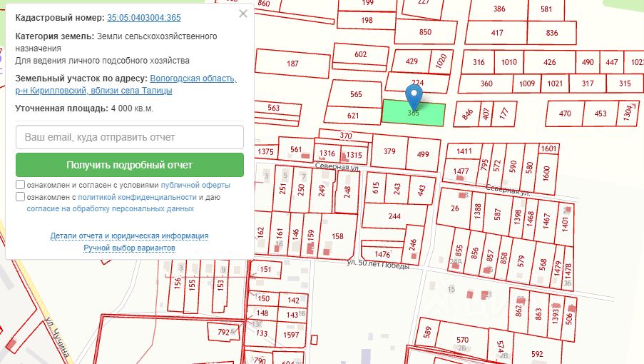The height and width of the screenshot is (364, 644).
Task: Select parcel 360 on the map
Action: [x=486, y=84]
